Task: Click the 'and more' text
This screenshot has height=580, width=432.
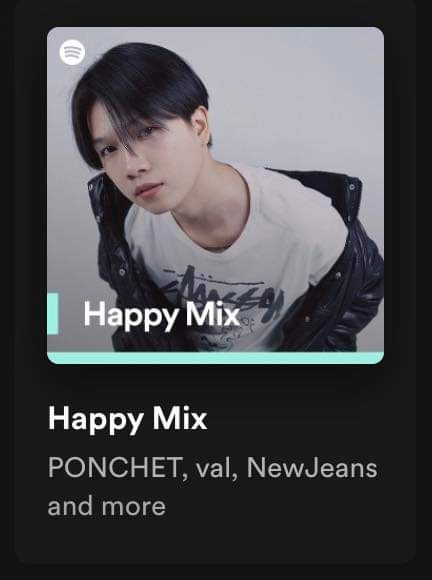Action: pos(107,506)
